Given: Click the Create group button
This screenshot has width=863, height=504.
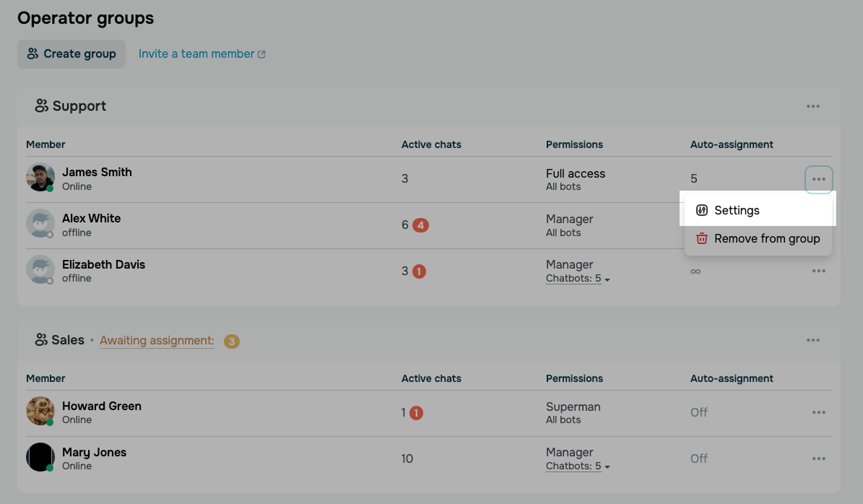Looking at the screenshot, I should tap(71, 54).
